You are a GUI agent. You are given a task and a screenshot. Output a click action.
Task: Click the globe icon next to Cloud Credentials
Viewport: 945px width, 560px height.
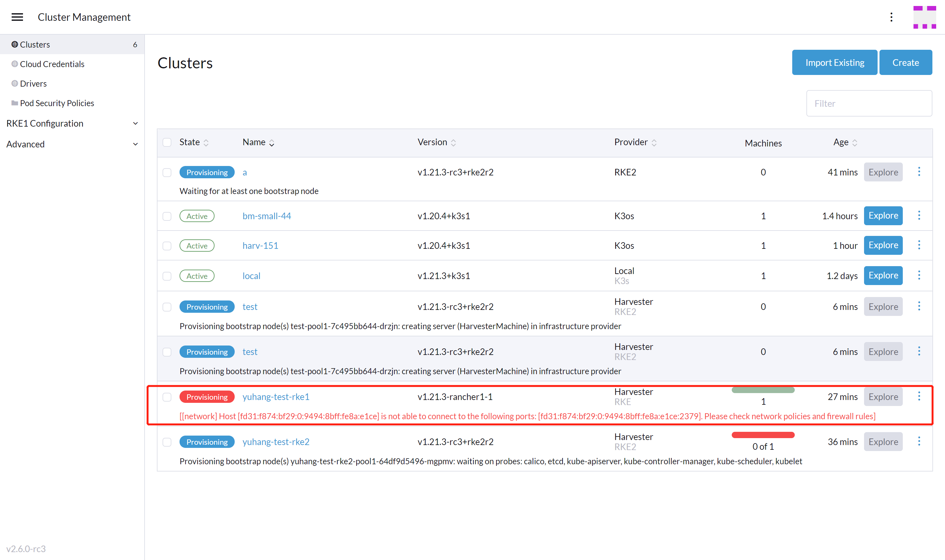pos(14,64)
